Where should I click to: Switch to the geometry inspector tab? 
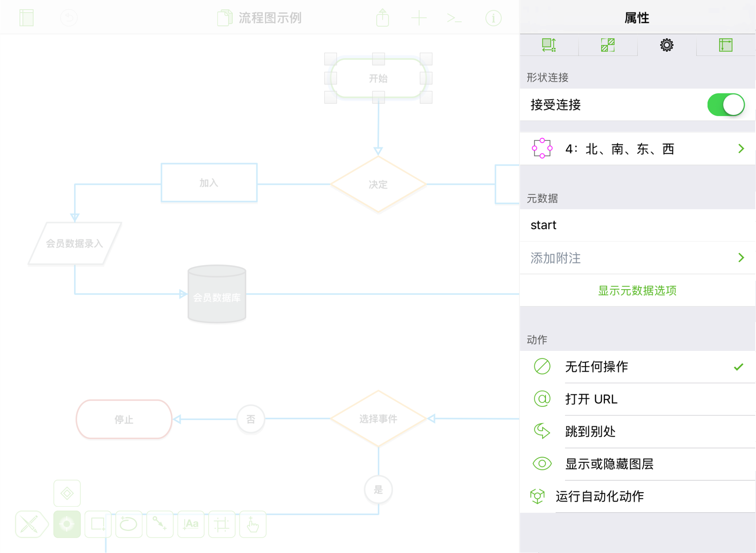click(549, 45)
